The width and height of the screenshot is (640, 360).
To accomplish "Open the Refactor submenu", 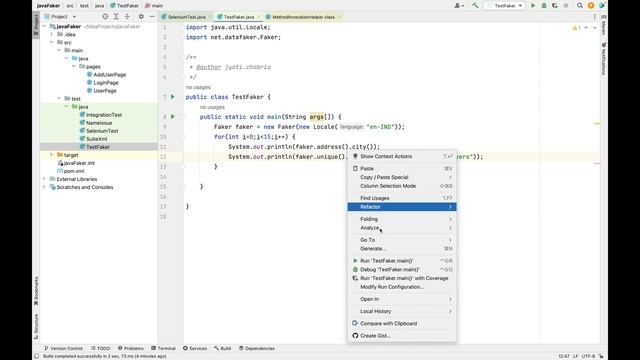I will (x=402, y=207).
